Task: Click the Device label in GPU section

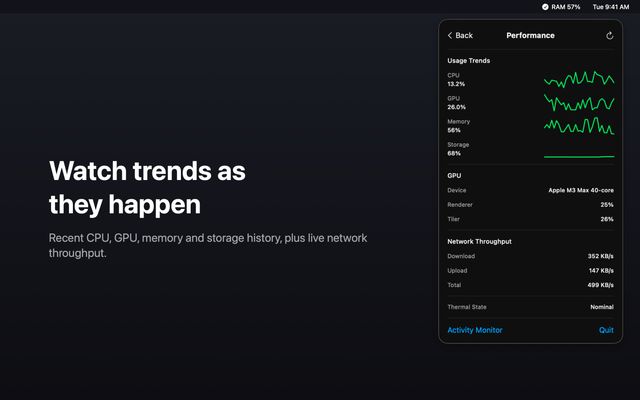Action: pos(457,190)
